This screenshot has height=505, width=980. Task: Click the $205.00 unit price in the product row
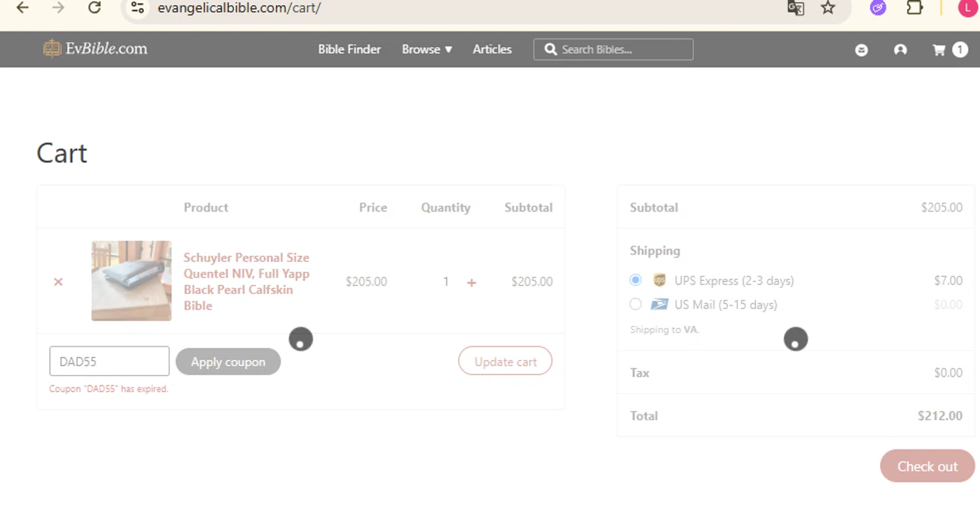click(367, 282)
